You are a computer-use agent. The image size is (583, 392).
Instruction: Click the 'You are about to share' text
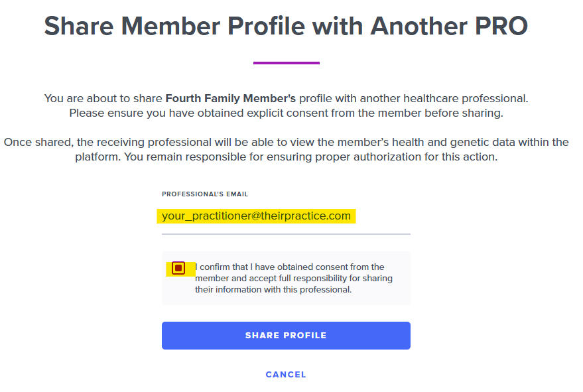tap(103, 98)
